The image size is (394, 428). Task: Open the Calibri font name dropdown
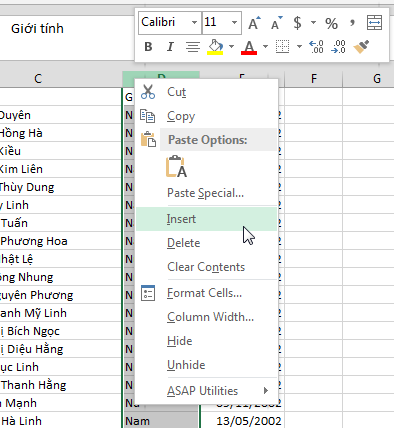click(x=194, y=23)
